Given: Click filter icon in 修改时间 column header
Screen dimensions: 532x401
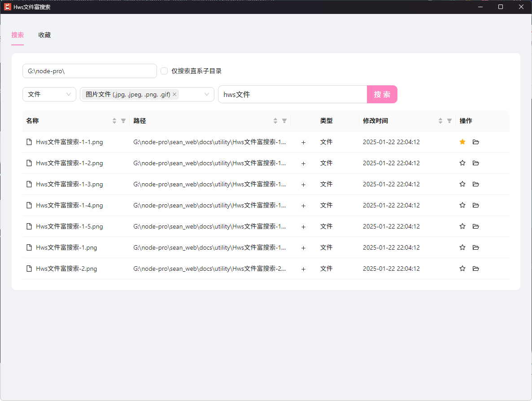Looking at the screenshot, I should [x=449, y=121].
